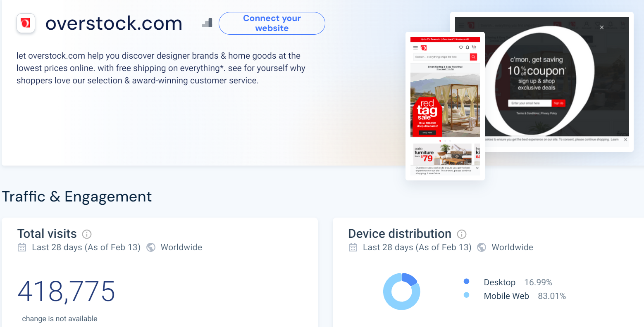Click the calendar icon under Total visits
The width and height of the screenshot is (644, 327).
[22, 247]
